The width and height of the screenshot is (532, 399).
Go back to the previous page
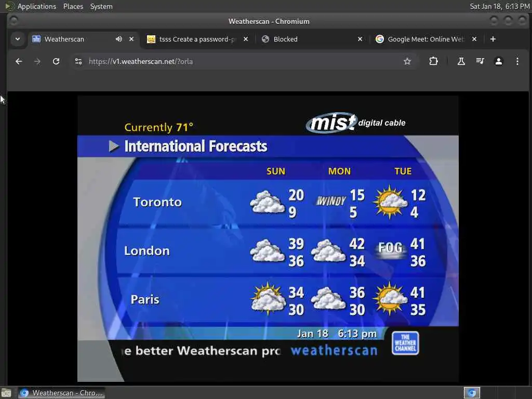click(x=19, y=61)
